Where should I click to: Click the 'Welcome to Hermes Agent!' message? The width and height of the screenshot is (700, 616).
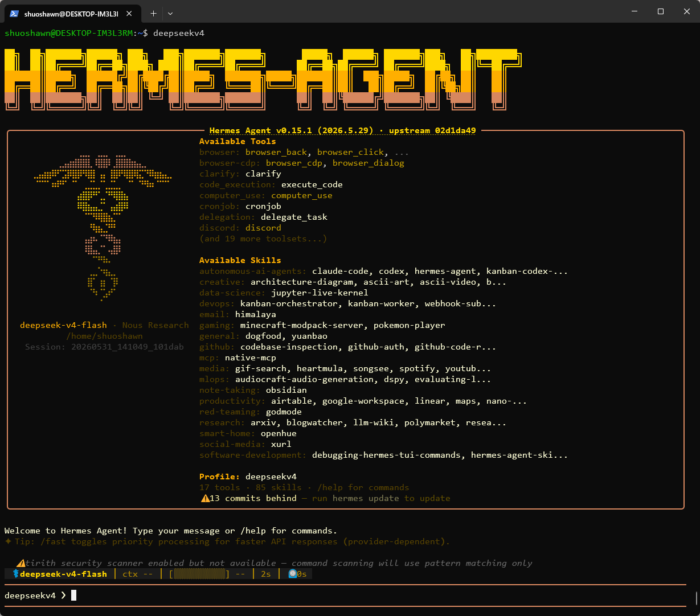(x=66, y=531)
